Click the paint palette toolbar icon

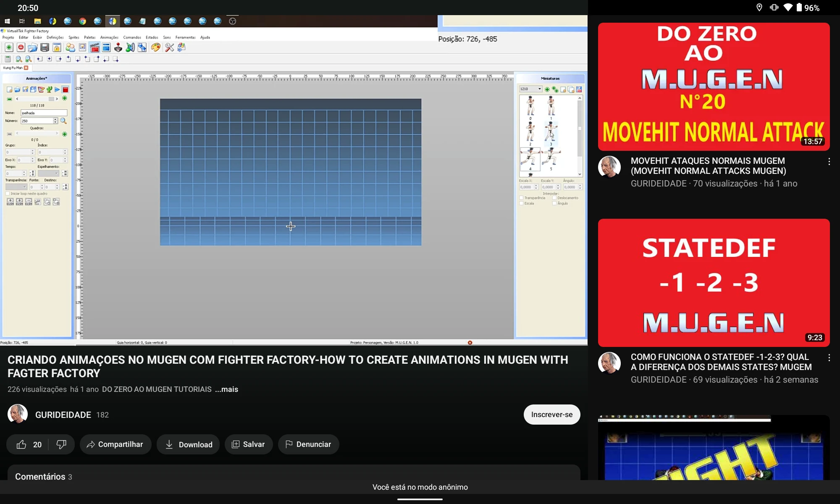point(156,47)
